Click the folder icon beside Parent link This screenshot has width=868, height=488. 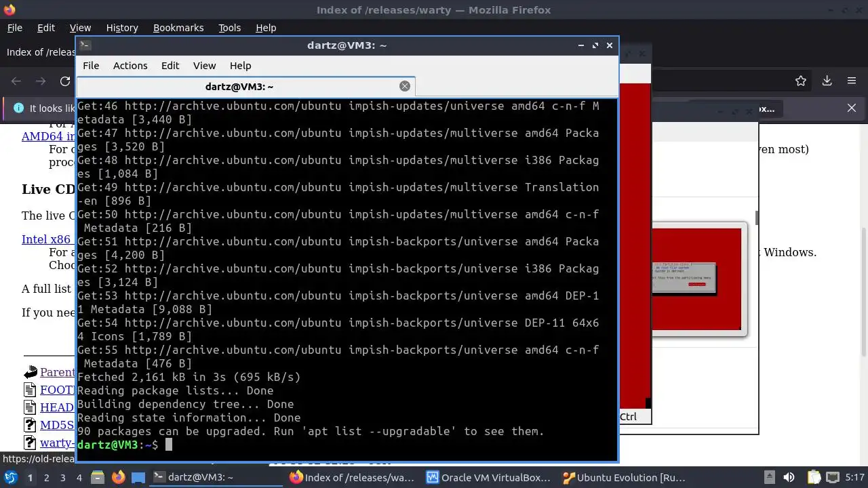(x=30, y=372)
